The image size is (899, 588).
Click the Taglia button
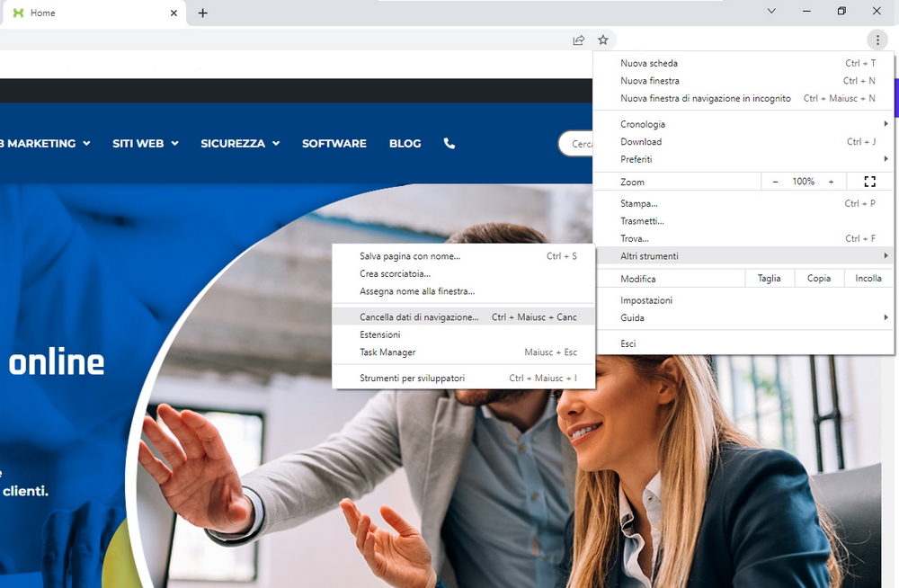pyautogui.click(x=769, y=278)
